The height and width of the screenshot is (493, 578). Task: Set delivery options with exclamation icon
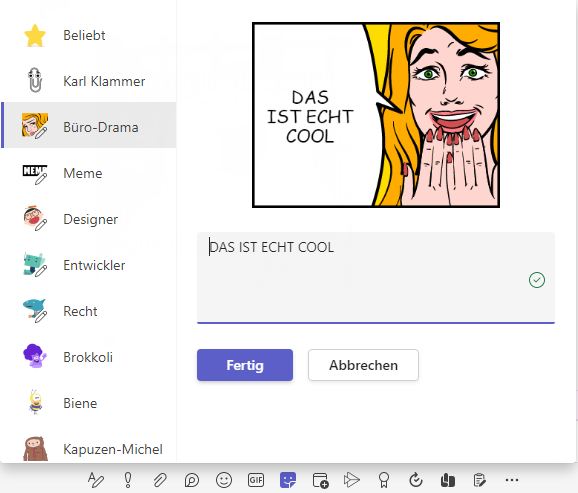[x=128, y=480]
